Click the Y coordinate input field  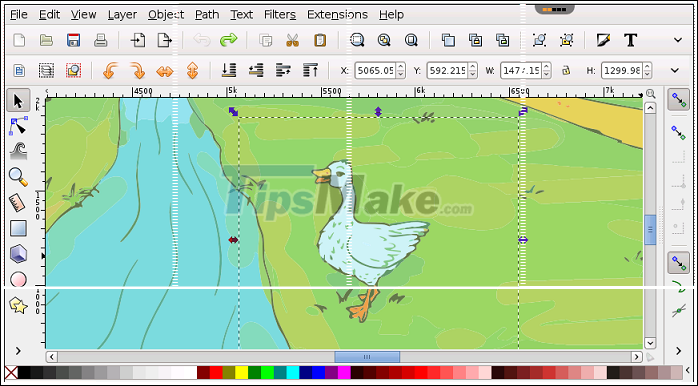447,70
